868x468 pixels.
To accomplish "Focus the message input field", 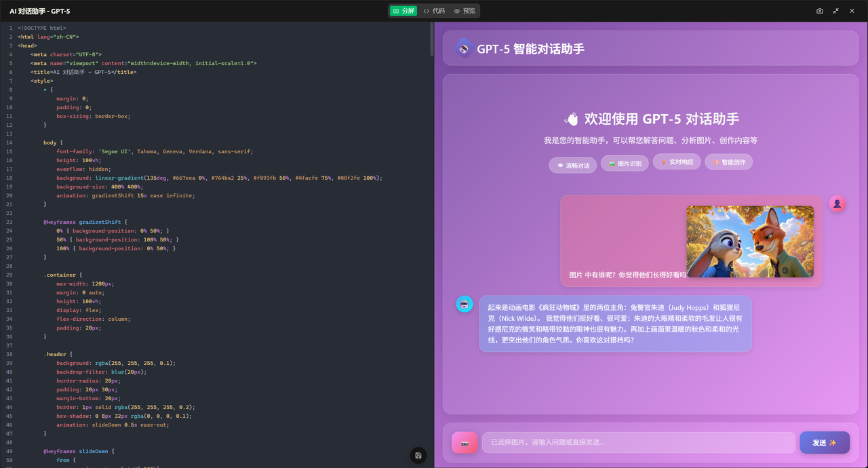I will [639, 442].
